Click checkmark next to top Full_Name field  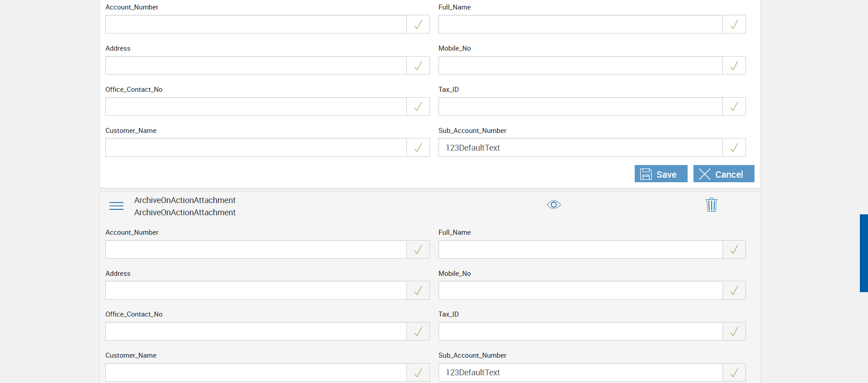point(734,24)
